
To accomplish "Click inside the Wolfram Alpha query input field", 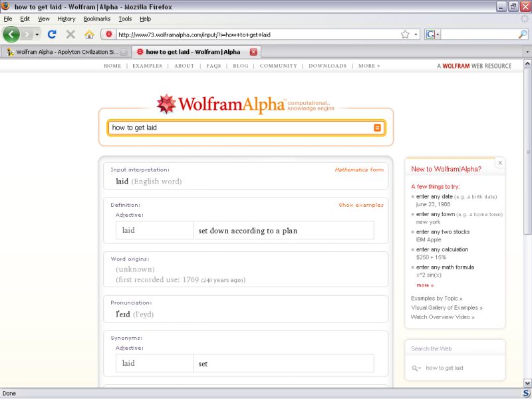I will point(239,128).
